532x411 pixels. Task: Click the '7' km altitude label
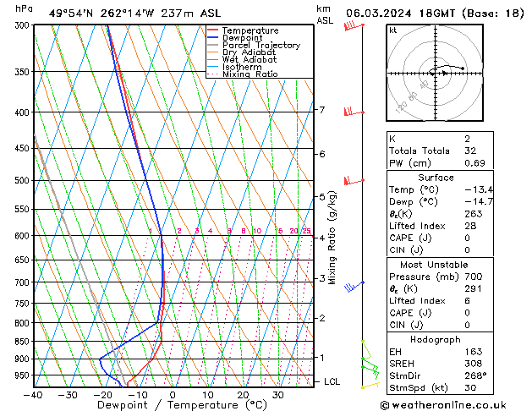(321, 110)
